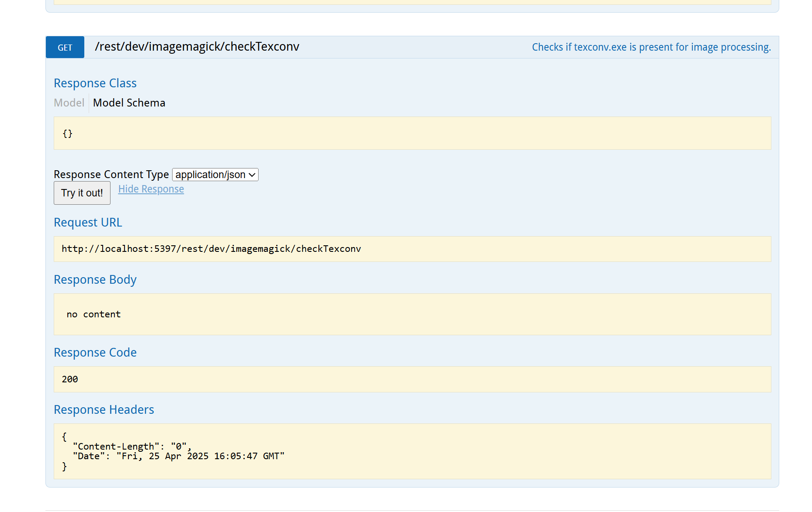Click the empty {} model schema box
Image resolution: width=812 pixels, height=512 pixels.
point(412,133)
